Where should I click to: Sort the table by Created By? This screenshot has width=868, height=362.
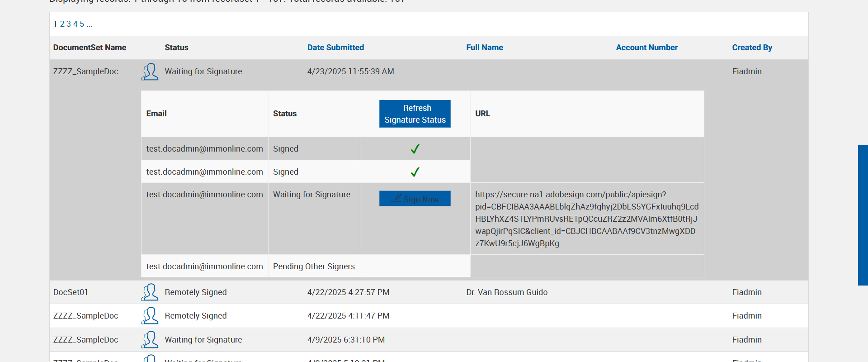[x=752, y=48]
